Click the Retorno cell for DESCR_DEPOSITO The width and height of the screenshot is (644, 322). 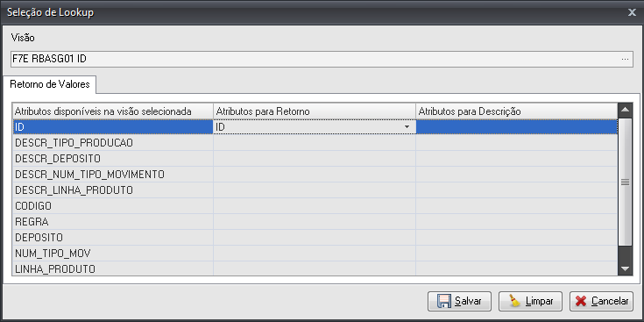click(x=315, y=158)
